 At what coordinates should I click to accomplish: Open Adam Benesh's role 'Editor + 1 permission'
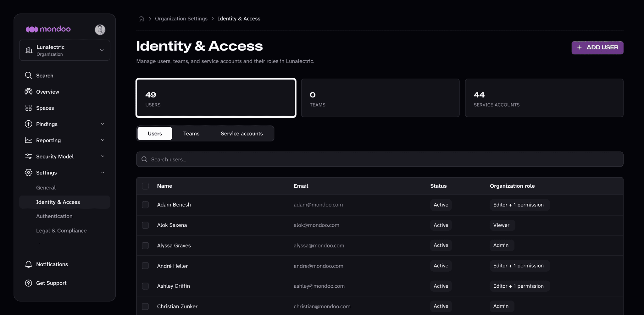coord(519,205)
